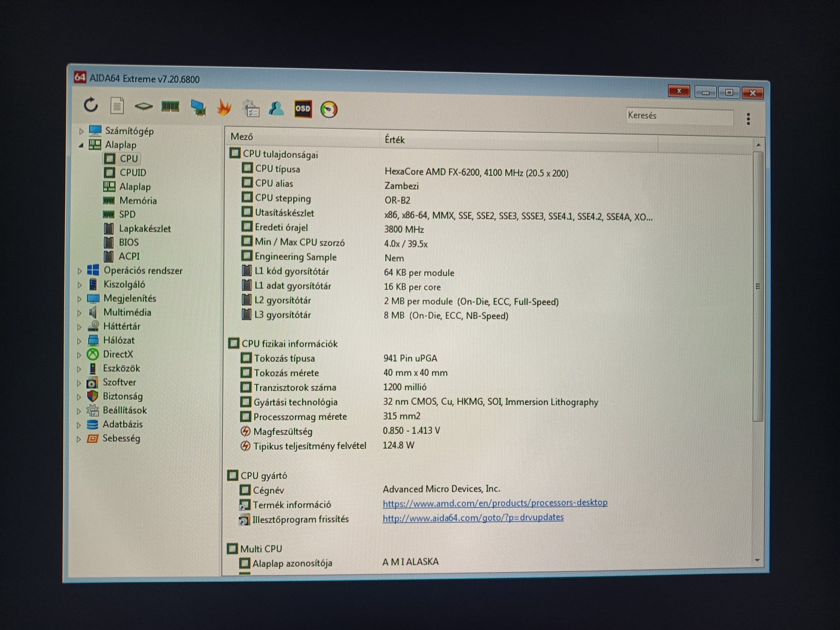Click the Keresés search field
This screenshot has height=630, width=840.
(x=679, y=116)
